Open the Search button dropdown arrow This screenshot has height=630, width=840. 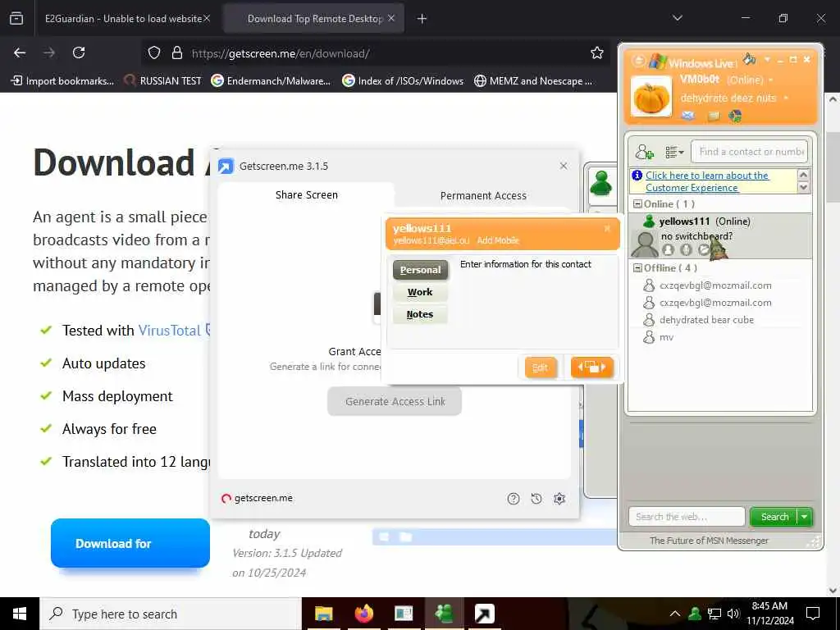pyautogui.click(x=805, y=517)
